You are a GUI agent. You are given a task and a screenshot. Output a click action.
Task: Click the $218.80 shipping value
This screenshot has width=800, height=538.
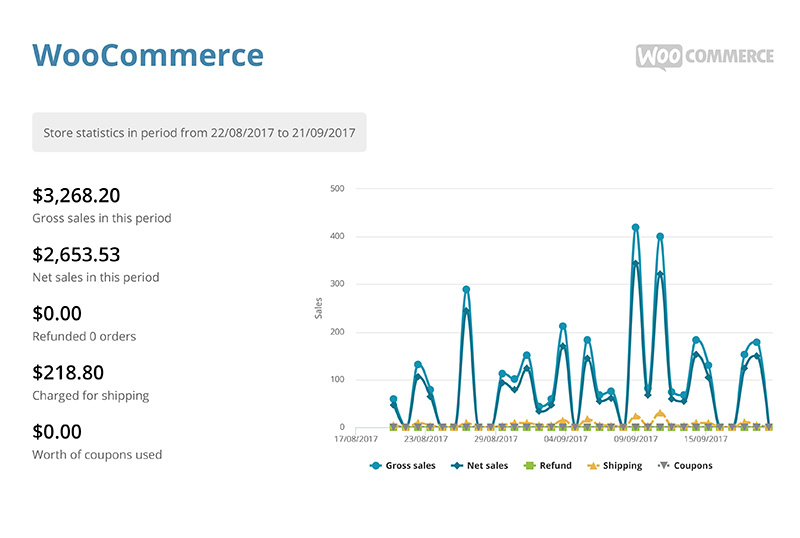pyautogui.click(x=68, y=373)
